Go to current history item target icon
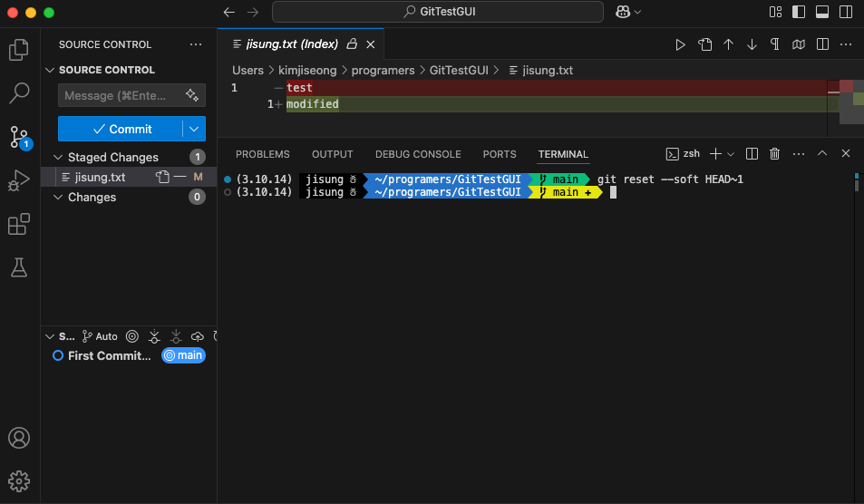This screenshot has height=504, width=864. [x=132, y=336]
